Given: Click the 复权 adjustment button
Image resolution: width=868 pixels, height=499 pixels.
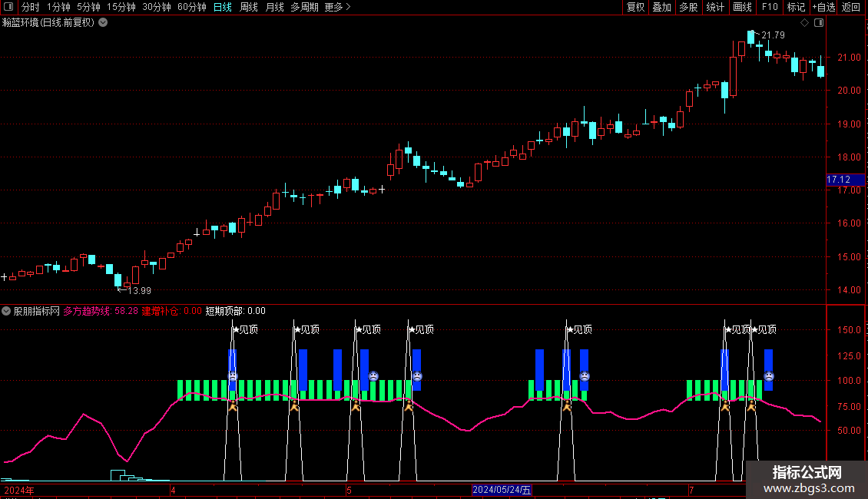Looking at the screenshot, I should (x=635, y=7).
